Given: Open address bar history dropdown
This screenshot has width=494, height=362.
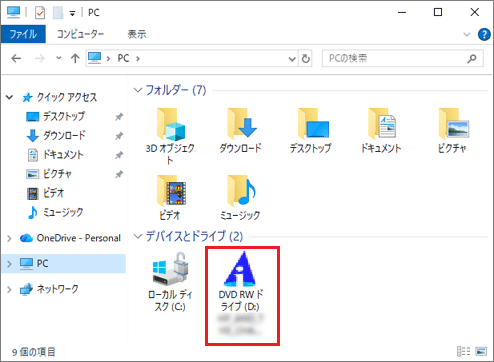Looking at the screenshot, I should coord(292,59).
